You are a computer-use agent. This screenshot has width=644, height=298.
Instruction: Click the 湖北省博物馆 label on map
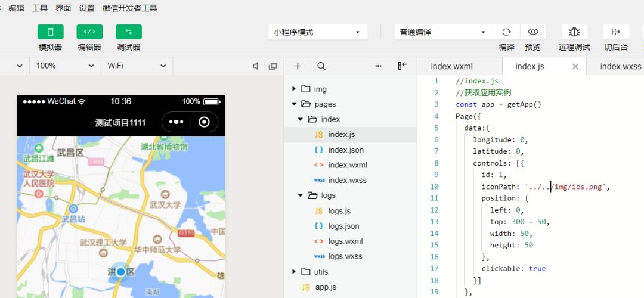coord(165,147)
